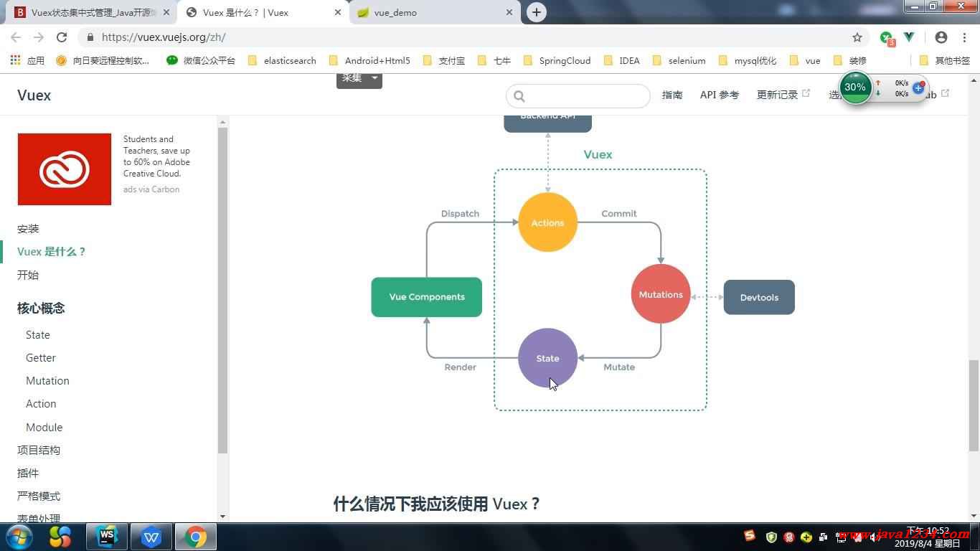The image size is (980, 551).
Task: Go to the 开始 sidebar page
Action: tap(28, 275)
